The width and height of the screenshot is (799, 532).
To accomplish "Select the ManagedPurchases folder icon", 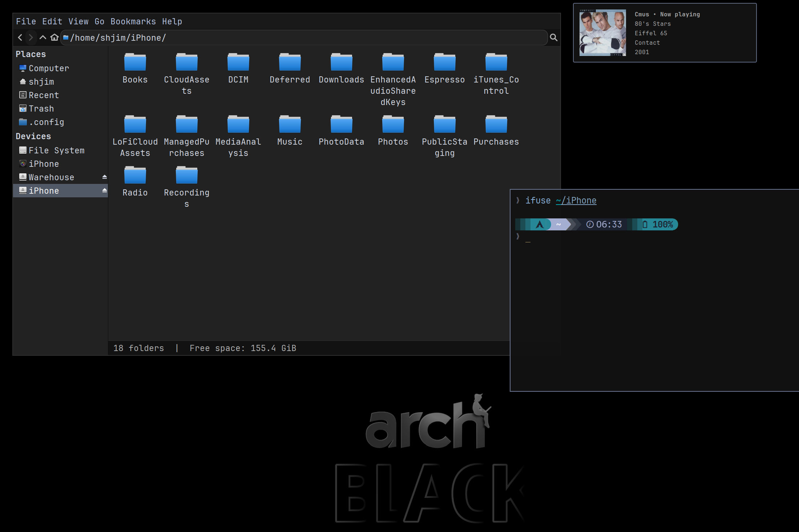I will coord(186,124).
